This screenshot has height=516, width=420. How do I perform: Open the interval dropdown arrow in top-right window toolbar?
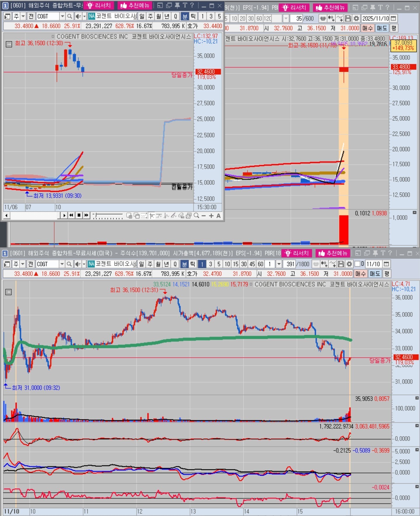[286, 19]
